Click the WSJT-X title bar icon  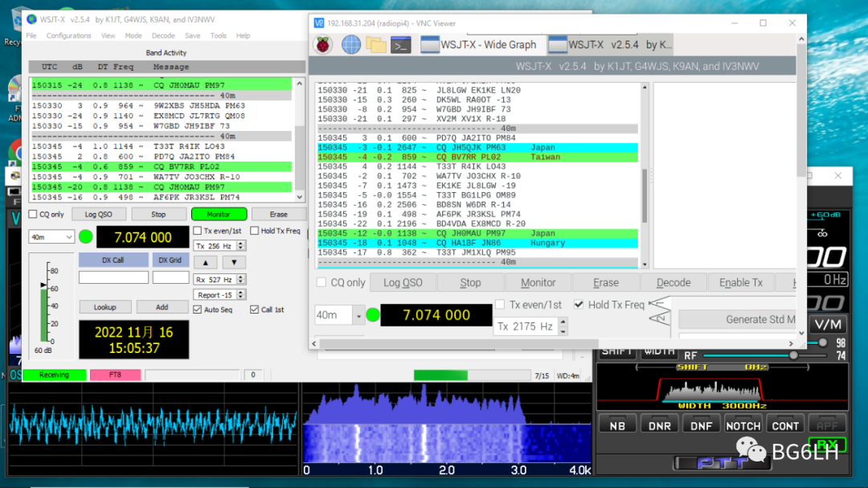click(31, 19)
